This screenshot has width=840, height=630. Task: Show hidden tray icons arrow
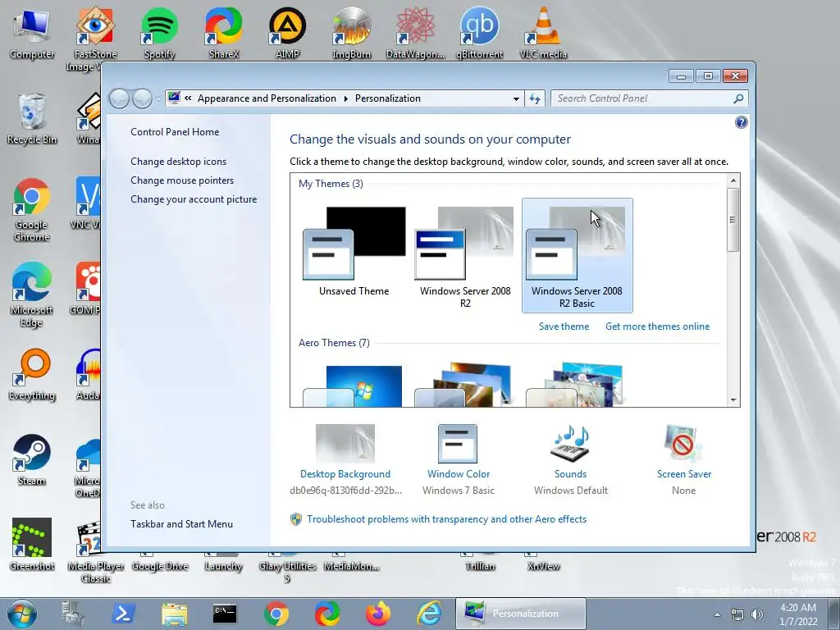(717, 614)
